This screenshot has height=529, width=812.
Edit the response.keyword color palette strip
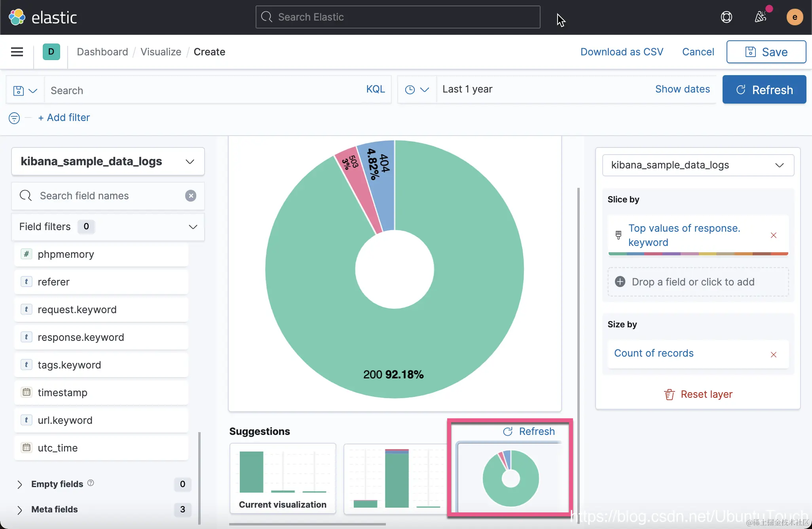pos(698,254)
